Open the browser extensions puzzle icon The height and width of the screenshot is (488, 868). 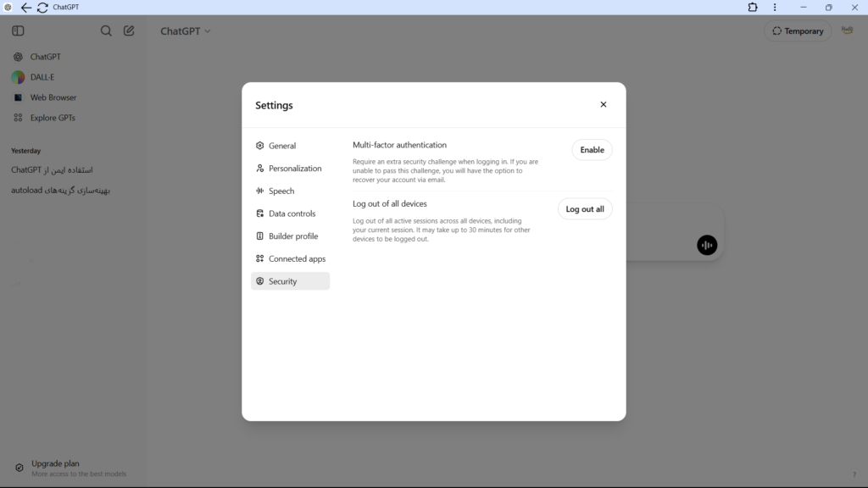click(x=753, y=7)
